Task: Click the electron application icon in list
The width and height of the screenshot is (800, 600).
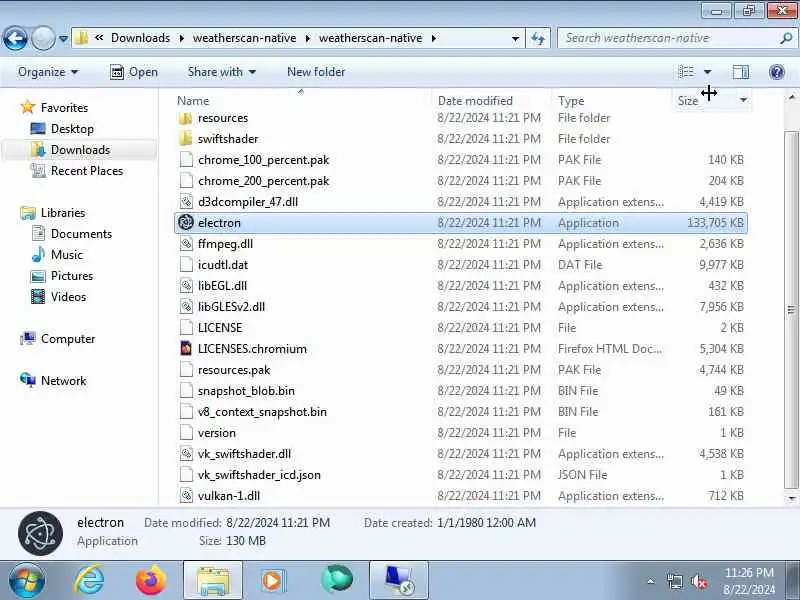Action: [x=186, y=222]
